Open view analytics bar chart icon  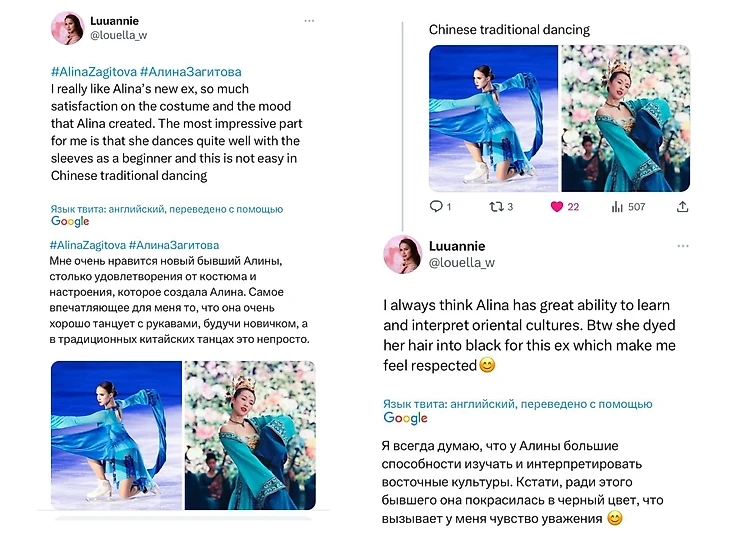(617, 207)
